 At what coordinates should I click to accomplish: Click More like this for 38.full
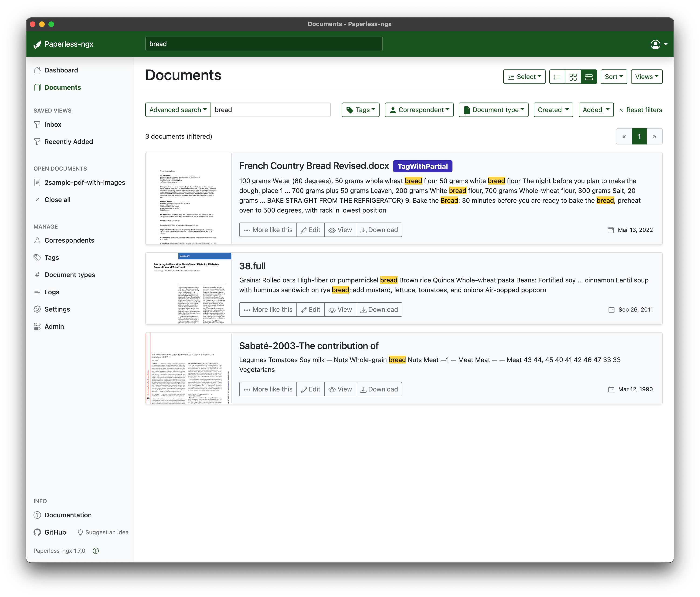[268, 310]
